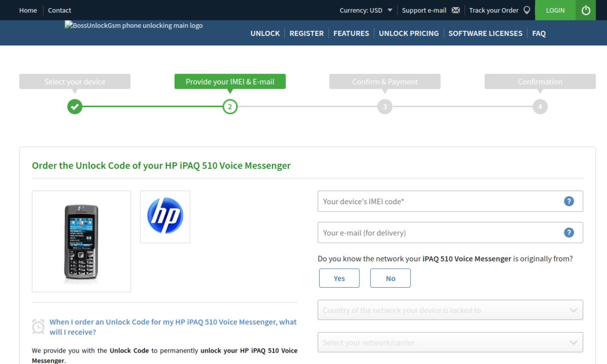Click the alarm clock icon beside the question
This screenshot has width=607, height=364.
click(38, 327)
